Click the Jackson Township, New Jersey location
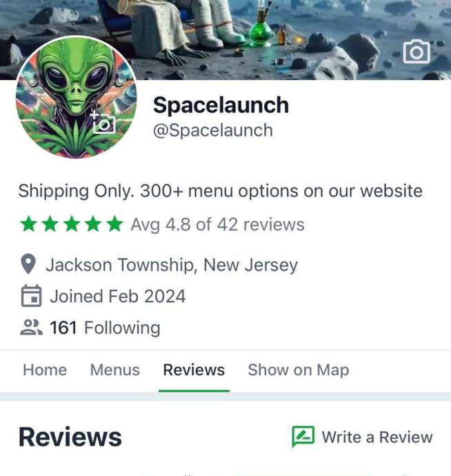 (172, 265)
